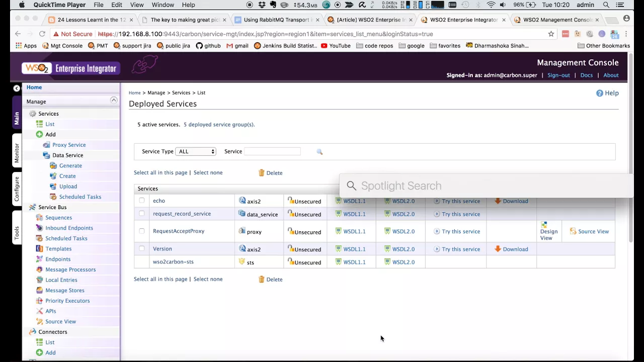This screenshot has width=644, height=362.
Task: Open the Docs link in header
Action: 587,75
